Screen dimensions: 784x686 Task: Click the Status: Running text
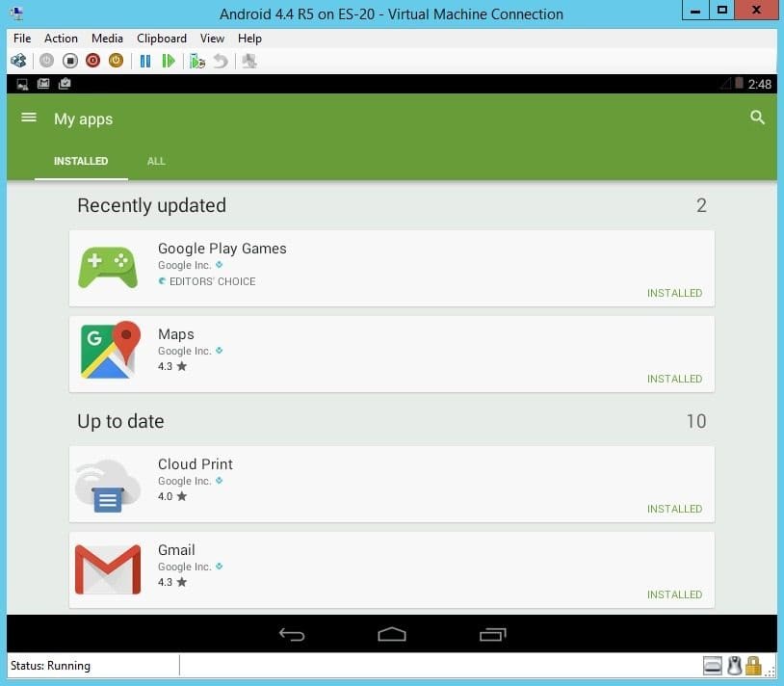tap(50, 666)
